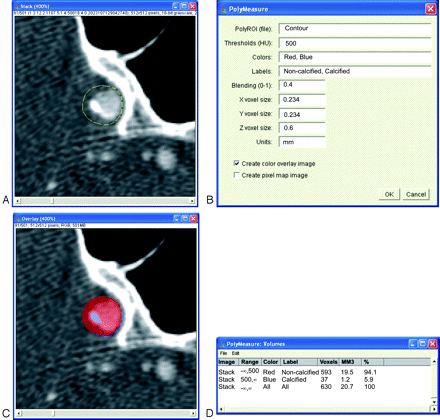The height and width of the screenshot is (420, 440).
Task: Minimize the Stack image window
Action: point(177,6)
